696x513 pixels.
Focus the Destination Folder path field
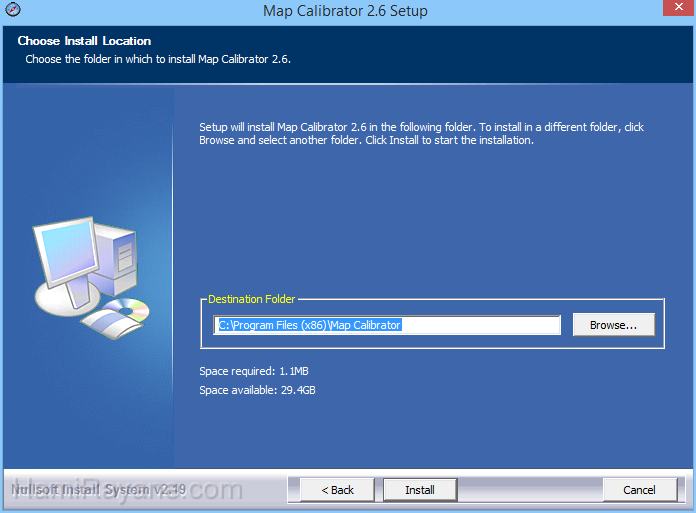(x=387, y=325)
